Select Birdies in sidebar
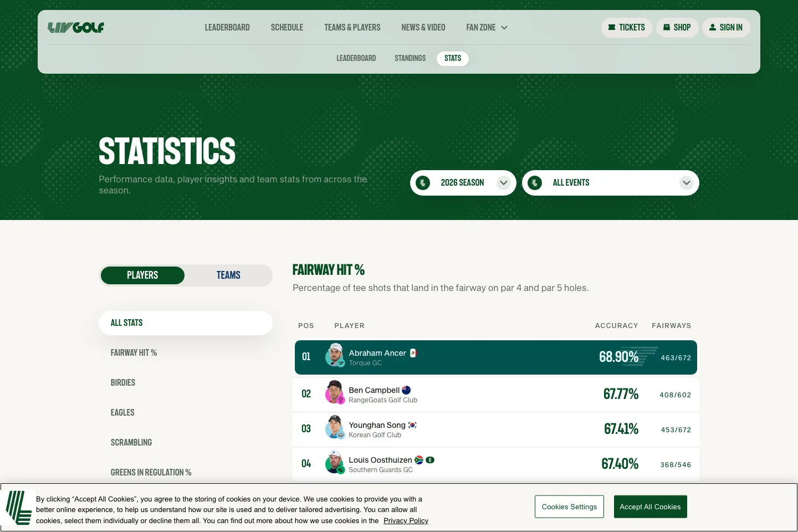The height and width of the screenshot is (532, 798). (x=123, y=383)
